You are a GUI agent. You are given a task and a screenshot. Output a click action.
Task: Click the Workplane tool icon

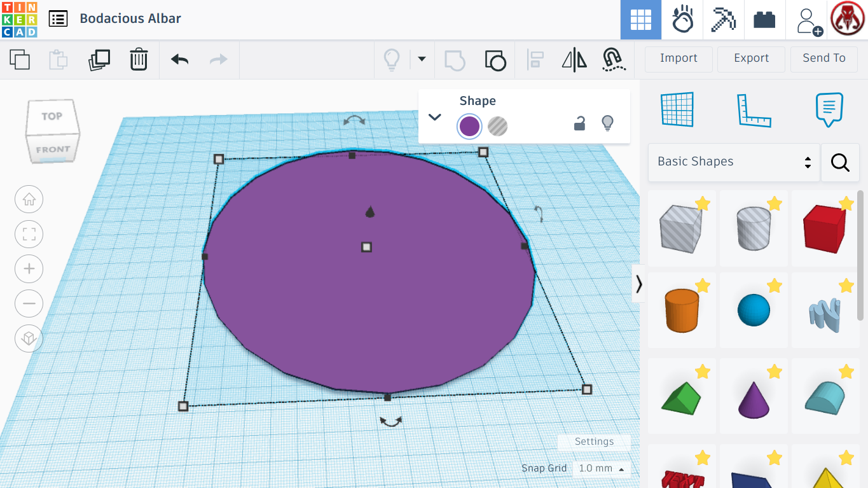tap(677, 109)
